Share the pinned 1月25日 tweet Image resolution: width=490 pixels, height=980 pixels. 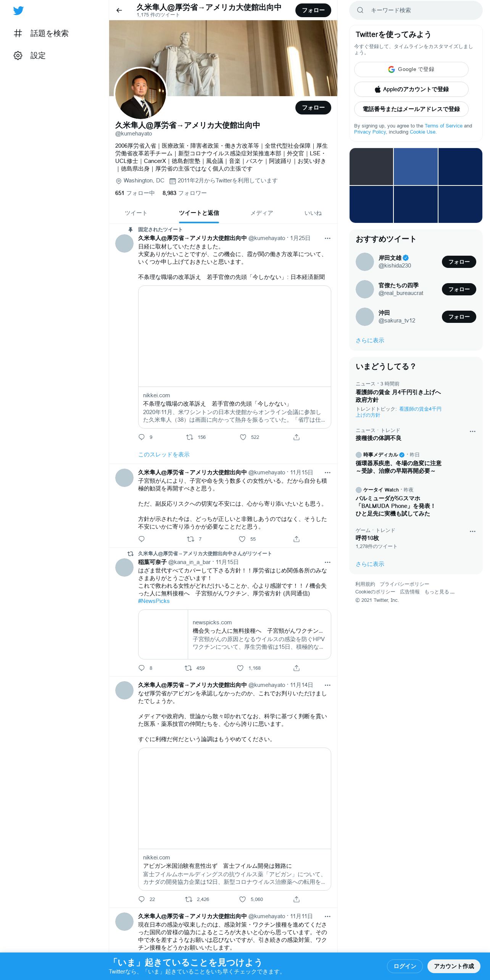(297, 437)
